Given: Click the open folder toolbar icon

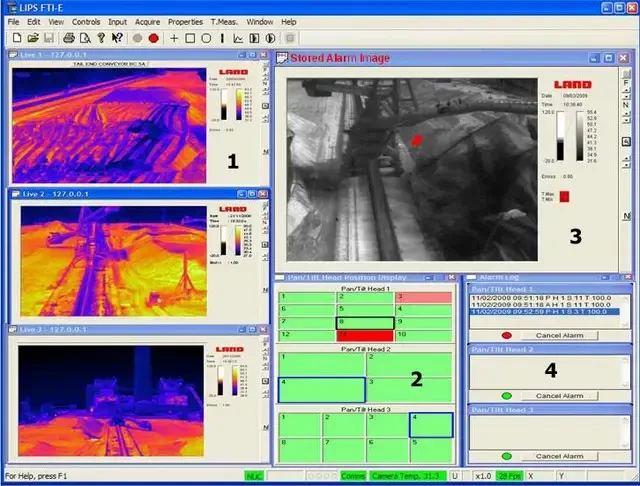Looking at the screenshot, I should click(33, 38).
